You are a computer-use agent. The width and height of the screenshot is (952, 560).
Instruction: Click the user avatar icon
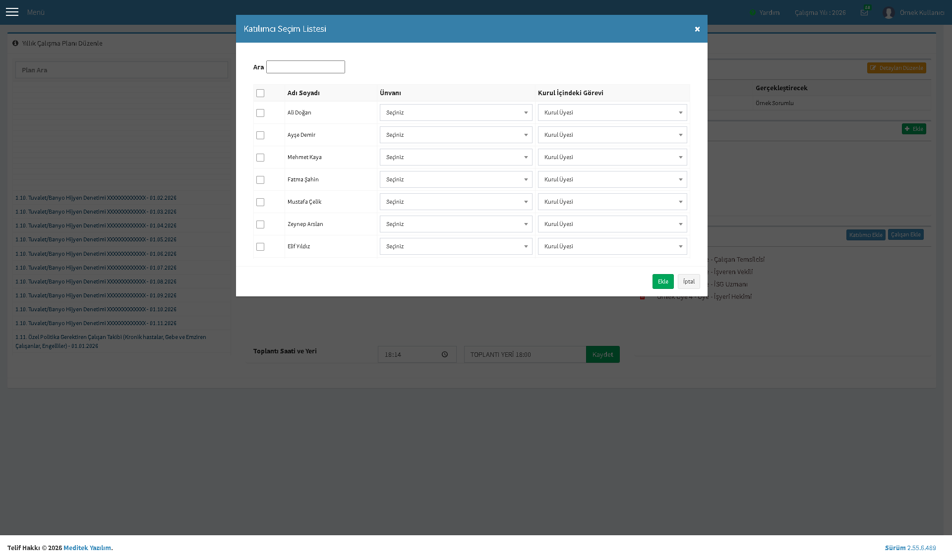(x=889, y=12)
